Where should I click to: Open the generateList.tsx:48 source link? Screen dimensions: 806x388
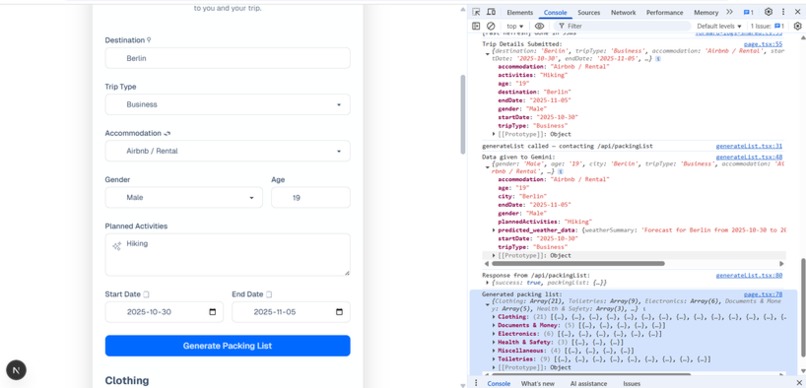coord(749,157)
